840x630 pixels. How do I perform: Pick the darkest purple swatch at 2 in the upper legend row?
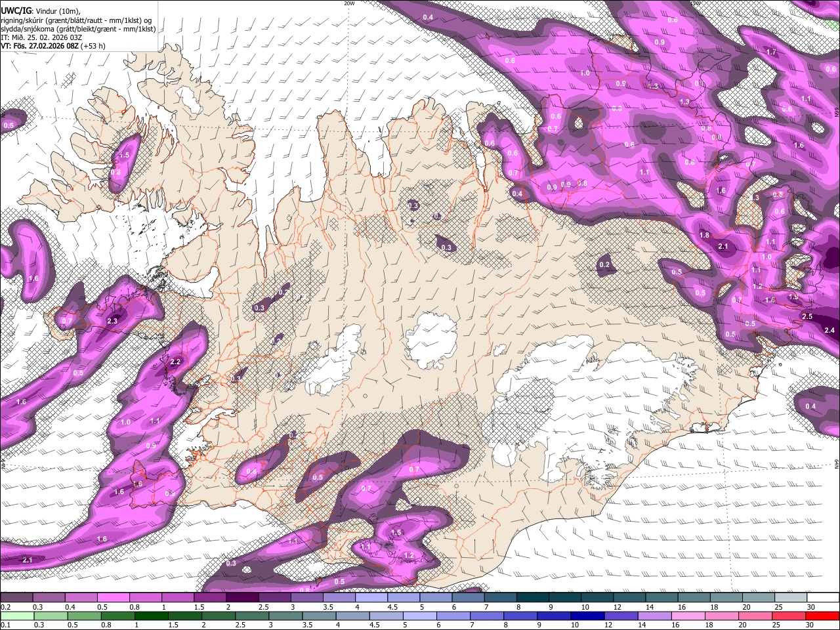[x=242, y=598]
